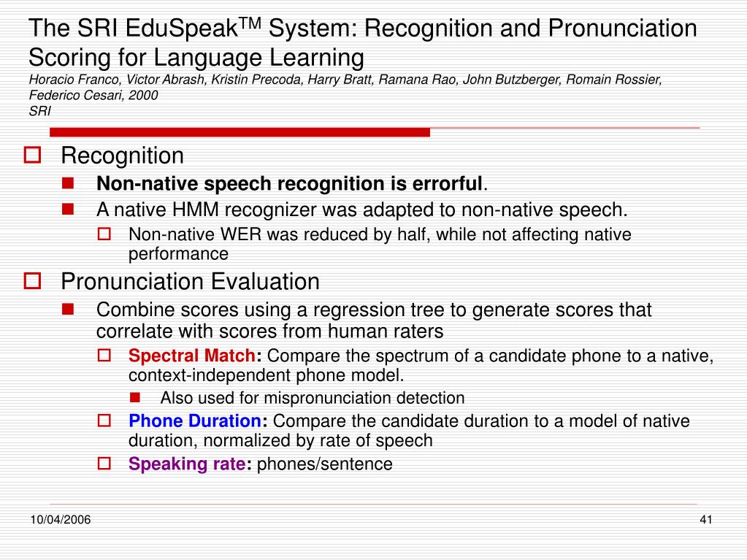Viewport: 747px width, 560px height.
Task: Click the hollow bullet before Spectral Match
Action: pos(104,356)
